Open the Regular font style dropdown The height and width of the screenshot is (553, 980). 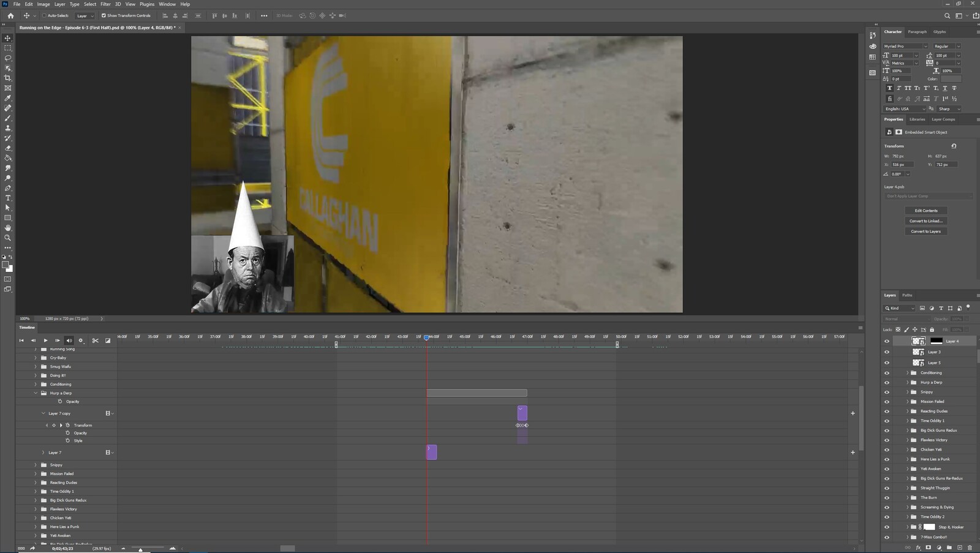point(947,46)
